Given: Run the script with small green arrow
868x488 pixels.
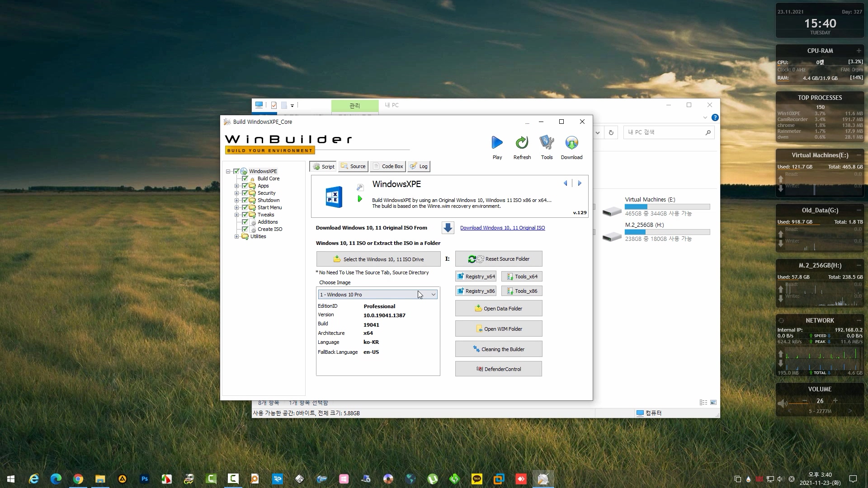Looking at the screenshot, I should pos(360,199).
